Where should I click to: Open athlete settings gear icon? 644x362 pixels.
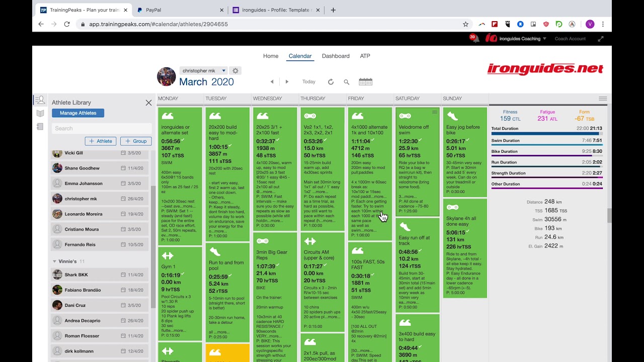235,71
